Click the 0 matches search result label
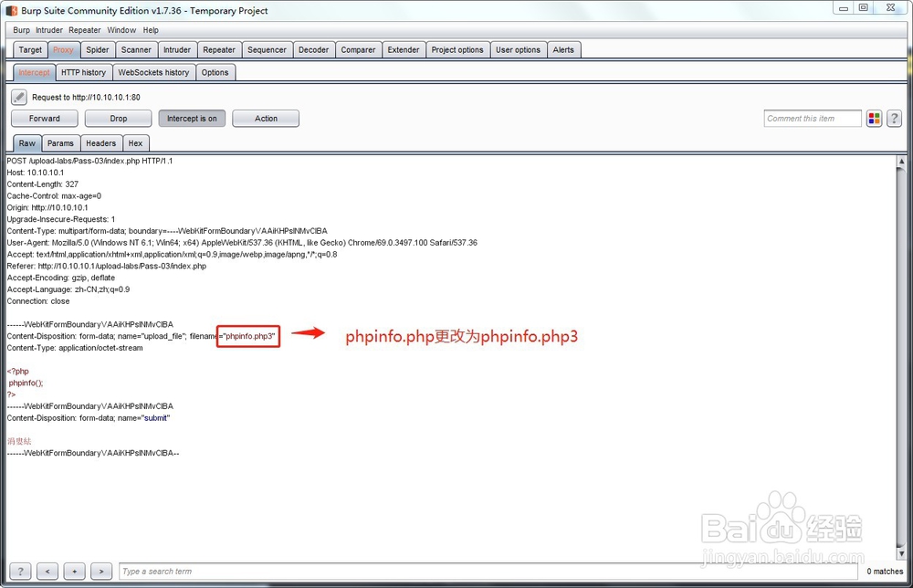The width and height of the screenshot is (913, 588). click(885, 572)
